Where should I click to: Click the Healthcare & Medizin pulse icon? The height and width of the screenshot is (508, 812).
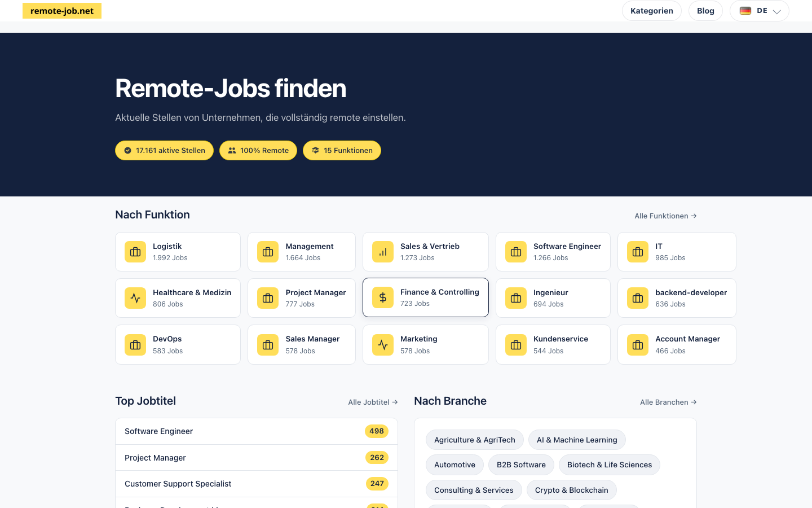pyautogui.click(x=135, y=298)
